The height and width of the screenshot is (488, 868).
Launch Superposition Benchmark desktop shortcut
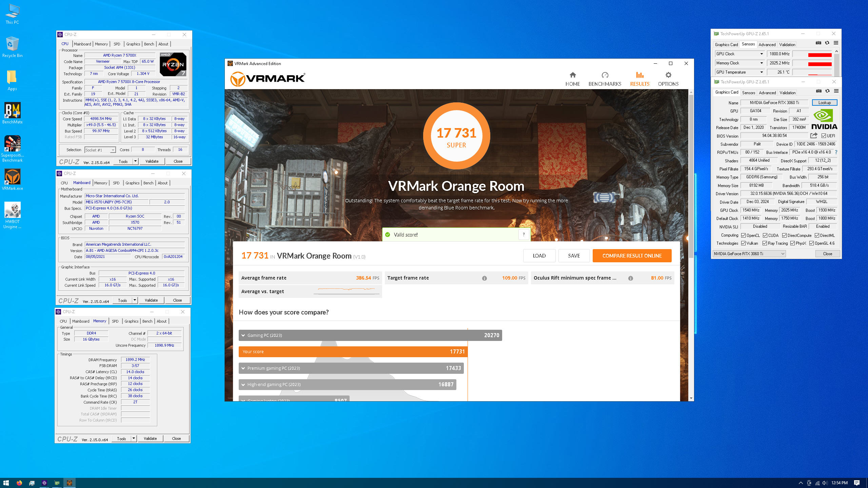(12, 149)
